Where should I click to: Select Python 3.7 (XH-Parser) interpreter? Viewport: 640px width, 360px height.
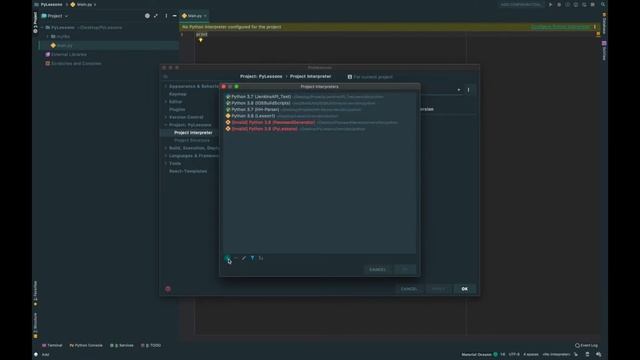tap(319, 109)
